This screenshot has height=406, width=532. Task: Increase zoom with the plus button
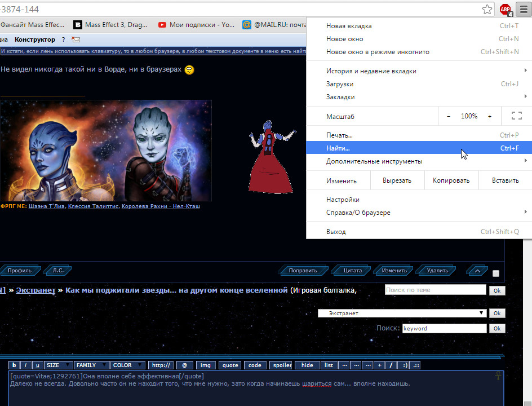490,116
